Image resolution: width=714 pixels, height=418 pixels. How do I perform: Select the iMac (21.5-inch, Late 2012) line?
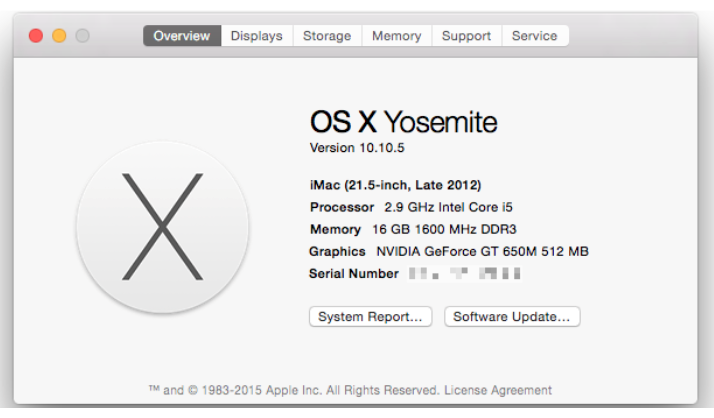coord(395,185)
